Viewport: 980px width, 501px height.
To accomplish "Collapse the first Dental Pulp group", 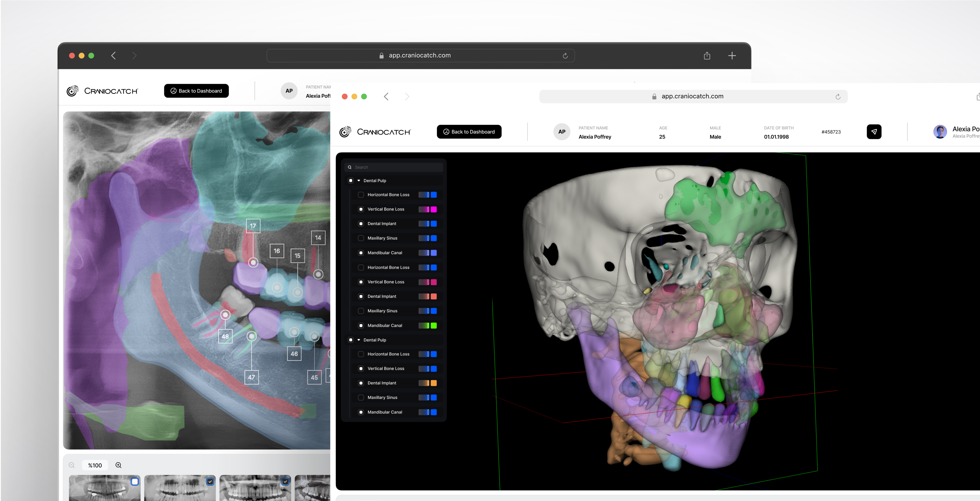I will (359, 180).
